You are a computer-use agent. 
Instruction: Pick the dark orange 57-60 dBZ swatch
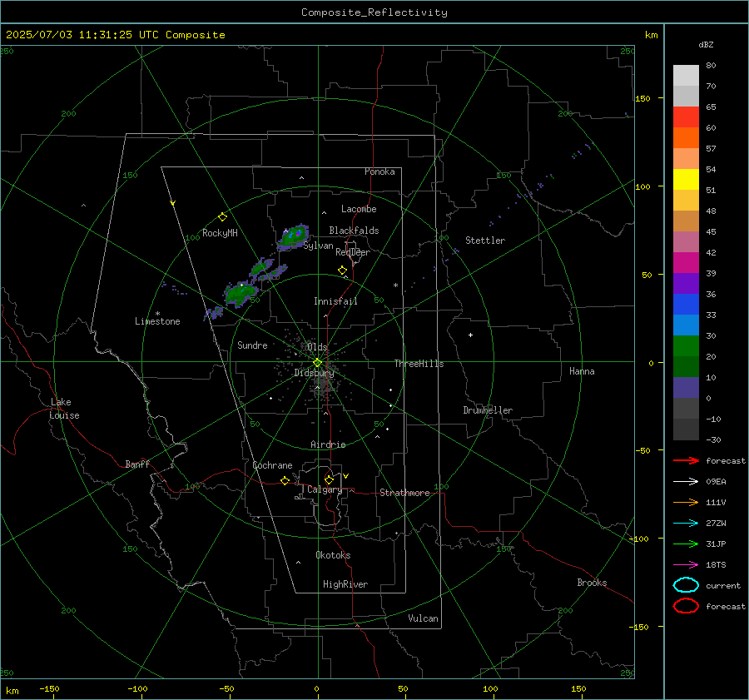click(686, 138)
